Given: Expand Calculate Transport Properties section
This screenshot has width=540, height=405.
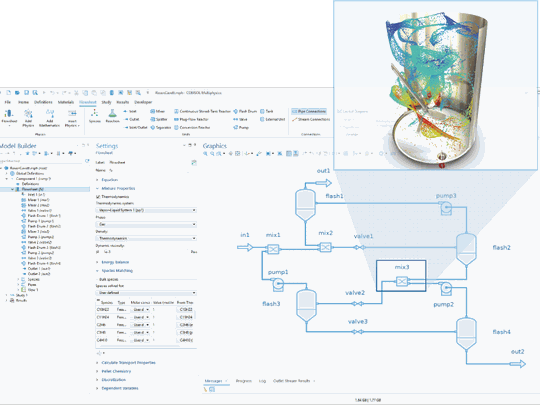Looking at the screenshot, I should click(126, 363).
